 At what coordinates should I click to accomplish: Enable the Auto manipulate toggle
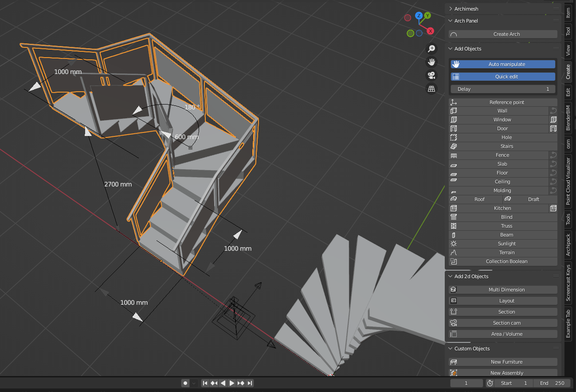[x=502, y=64]
